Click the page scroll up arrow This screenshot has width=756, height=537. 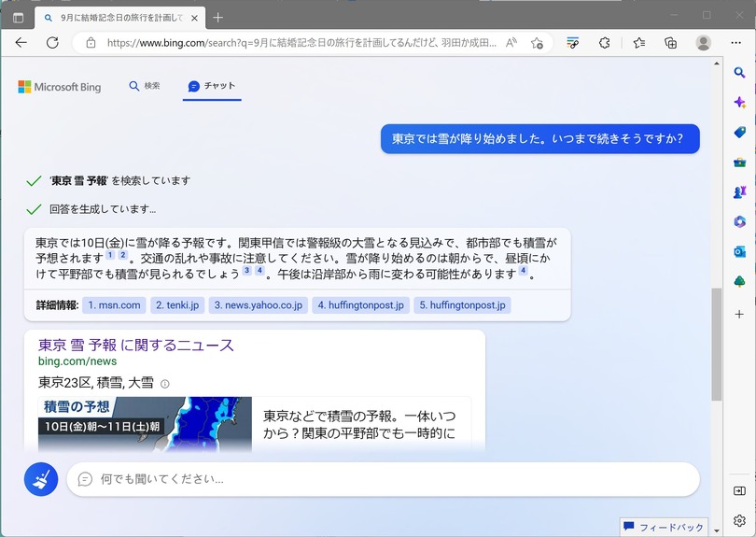point(717,64)
